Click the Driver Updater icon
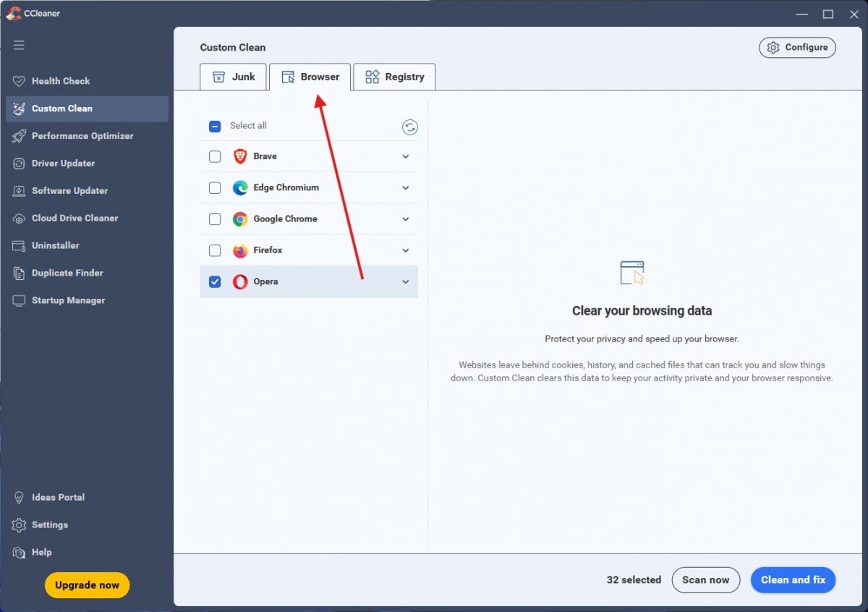This screenshot has height=612, width=868. (x=19, y=163)
